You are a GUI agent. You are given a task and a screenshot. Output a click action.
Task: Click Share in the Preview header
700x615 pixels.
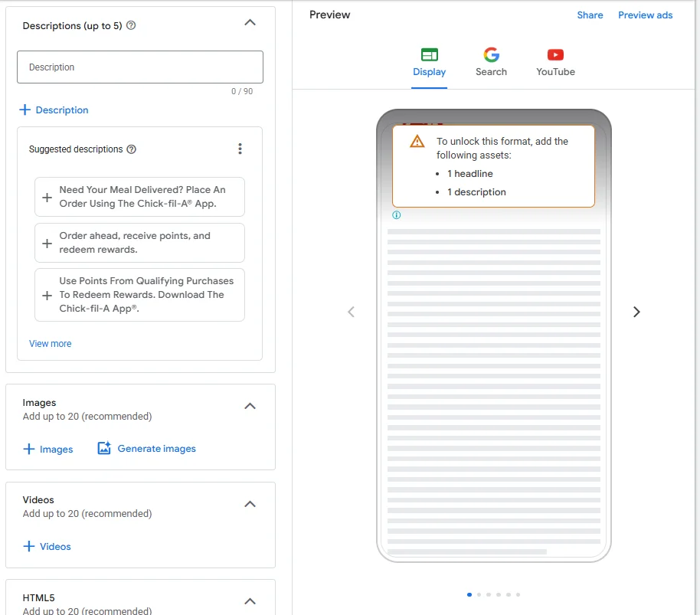[x=590, y=15]
